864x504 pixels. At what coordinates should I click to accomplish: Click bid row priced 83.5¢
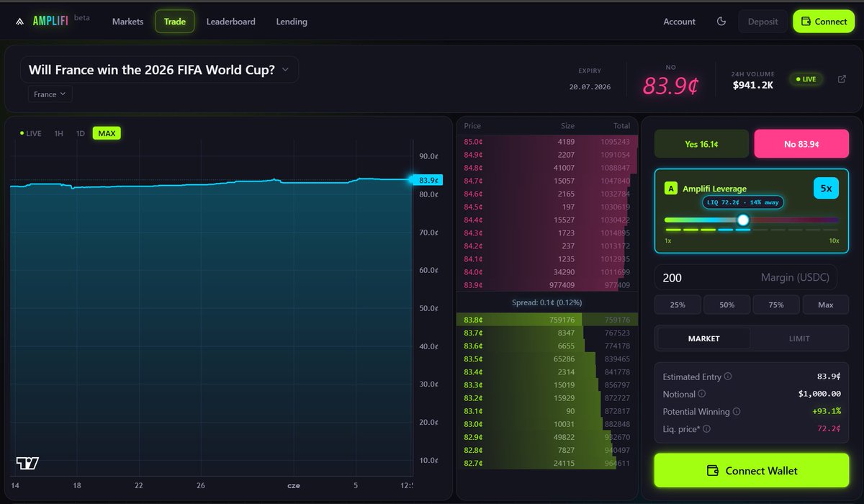[x=546, y=359]
